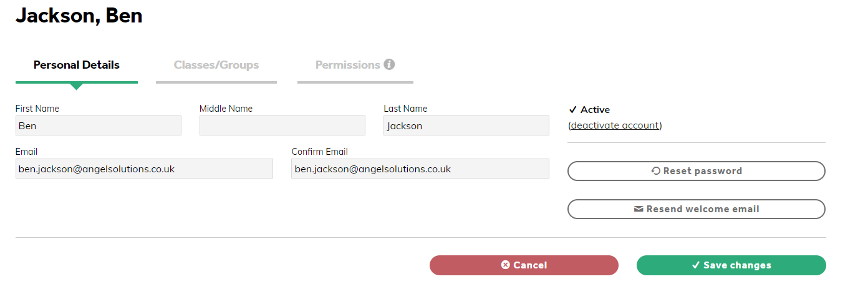Viewport: 868px width, 304px height.
Task: Switch to the Permissions tab
Action: (355, 65)
